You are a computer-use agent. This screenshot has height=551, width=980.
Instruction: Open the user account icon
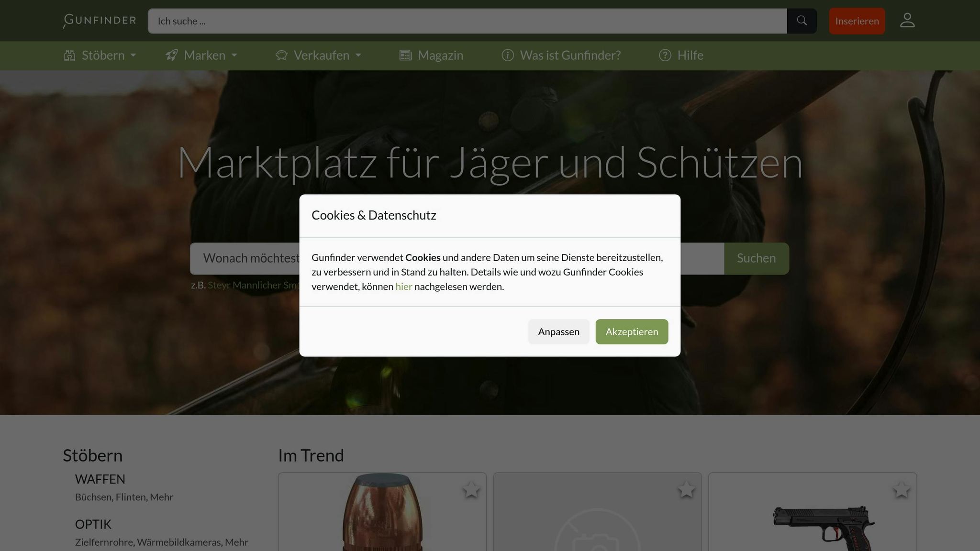pos(907,21)
